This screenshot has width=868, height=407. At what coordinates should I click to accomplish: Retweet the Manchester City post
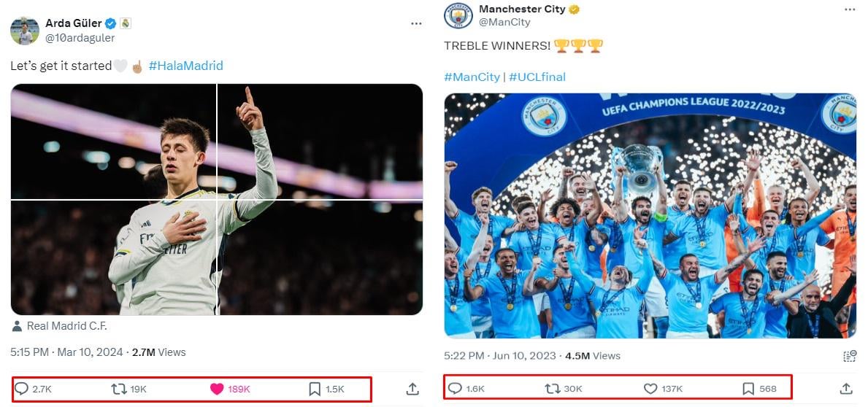coord(553,388)
